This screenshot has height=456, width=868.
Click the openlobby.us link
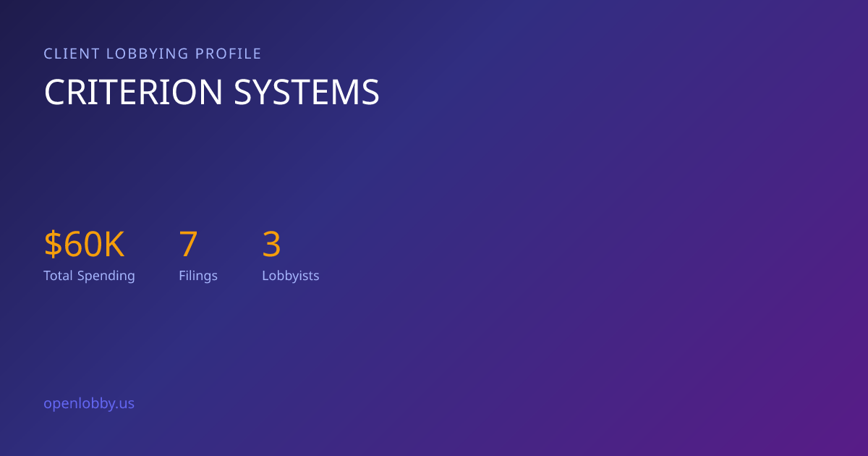point(89,404)
